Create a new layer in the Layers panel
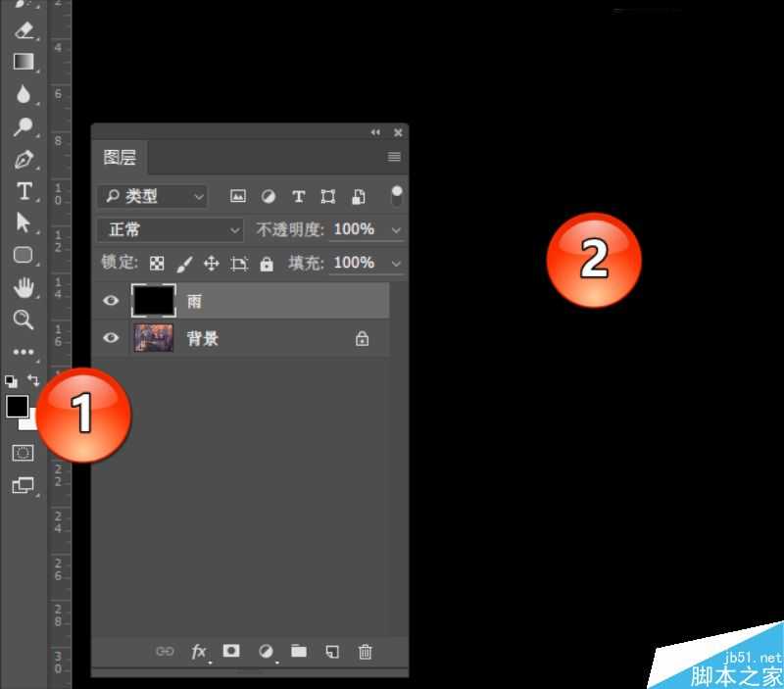Image resolution: width=784 pixels, height=689 pixels. click(332, 652)
